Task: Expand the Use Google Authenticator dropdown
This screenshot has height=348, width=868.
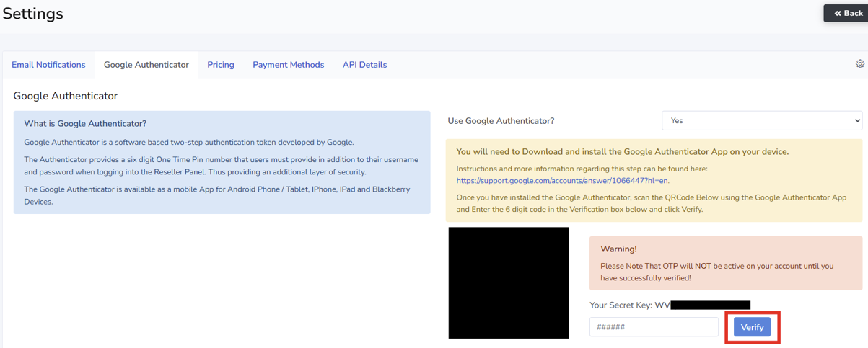Action: [x=762, y=120]
